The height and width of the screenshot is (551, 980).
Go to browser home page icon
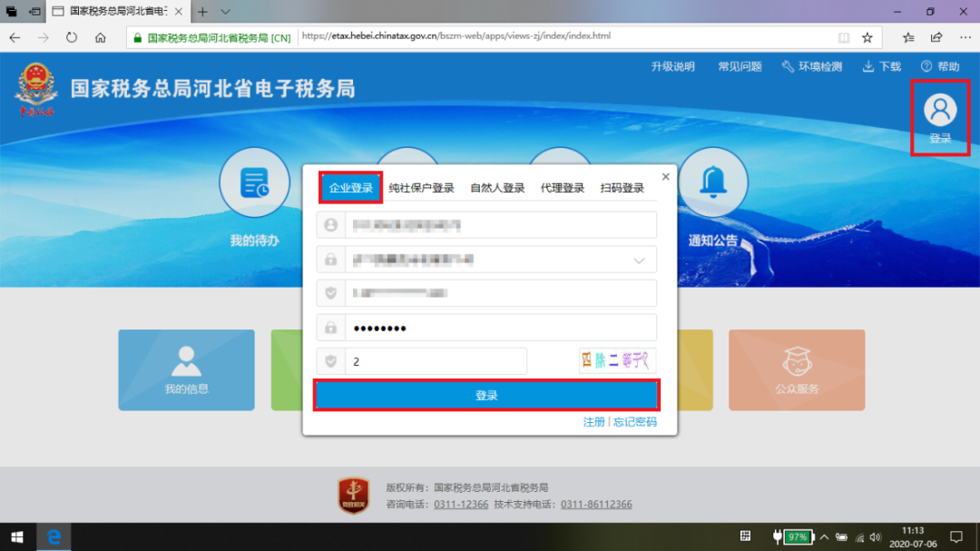(x=101, y=38)
